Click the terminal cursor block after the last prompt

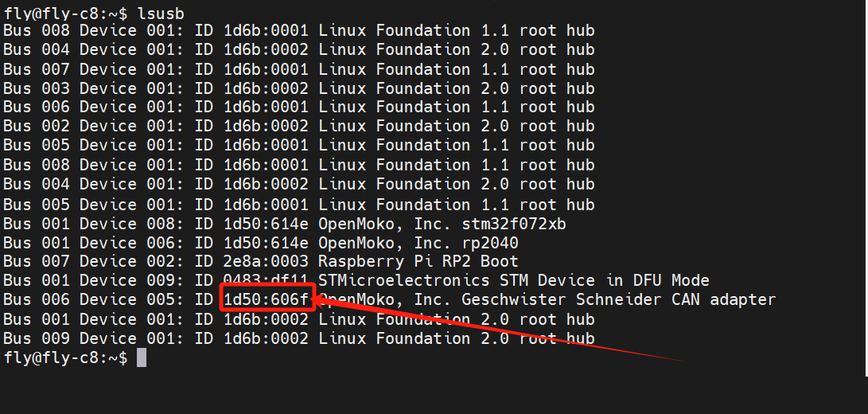[142, 357]
